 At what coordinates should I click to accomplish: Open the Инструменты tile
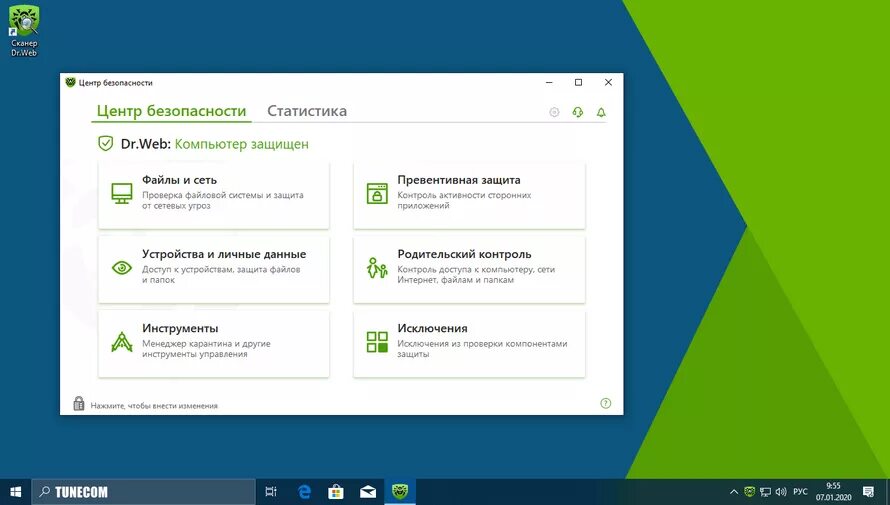pos(213,343)
